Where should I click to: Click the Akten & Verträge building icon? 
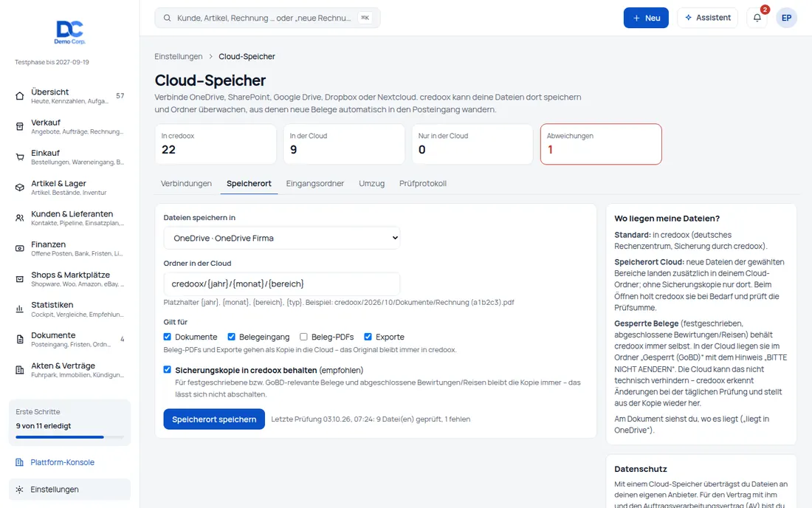point(20,370)
